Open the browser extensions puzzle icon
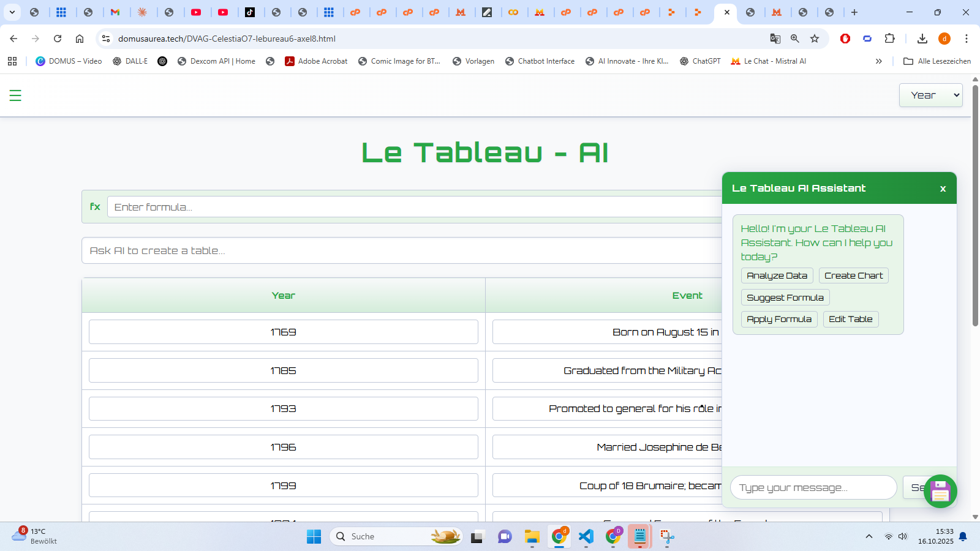The width and height of the screenshot is (980, 551). click(890, 39)
